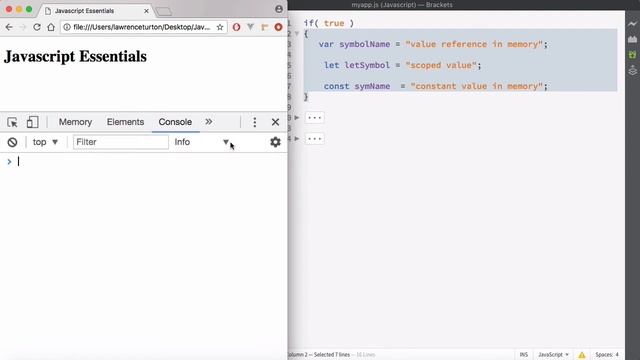This screenshot has height=360, width=640.
Task: Open Brackets Extension Manager icon
Action: coord(633,39)
